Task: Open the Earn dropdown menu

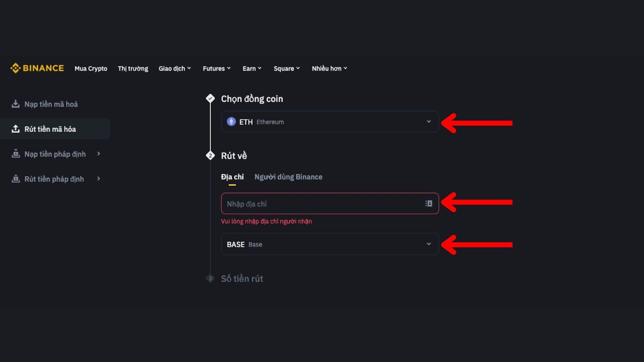Action: click(x=252, y=68)
